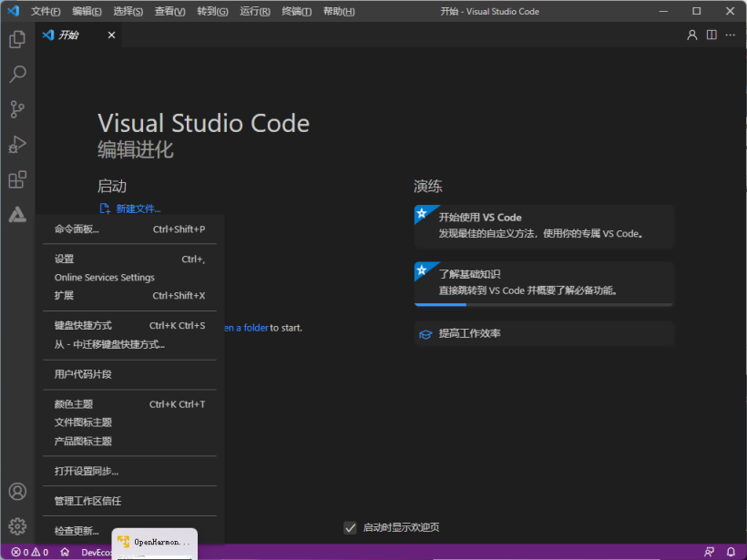The width and height of the screenshot is (747, 560).
Task: Click the progress bar under 了解基础知识
Action: point(544,305)
